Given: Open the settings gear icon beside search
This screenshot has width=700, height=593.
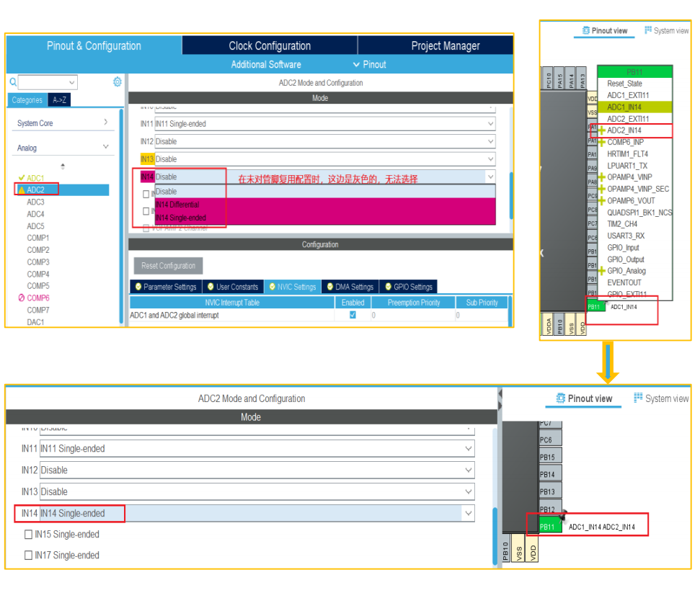Looking at the screenshot, I should pyautogui.click(x=118, y=81).
